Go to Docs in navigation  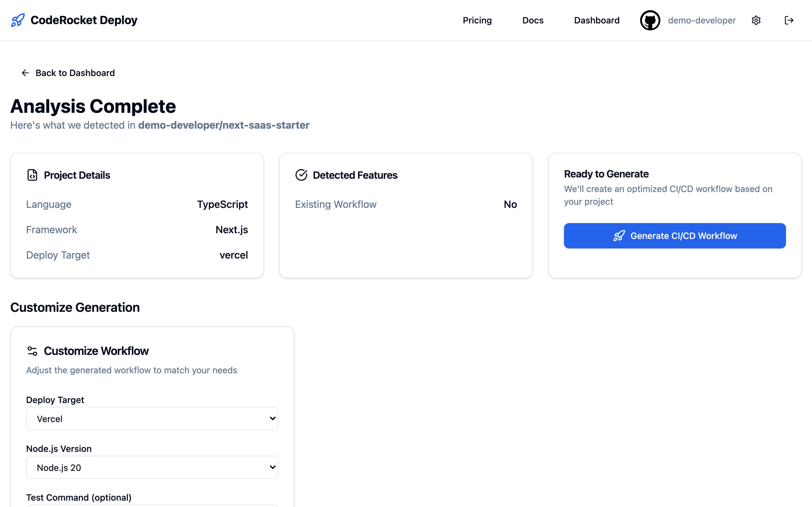tap(533, 21)
